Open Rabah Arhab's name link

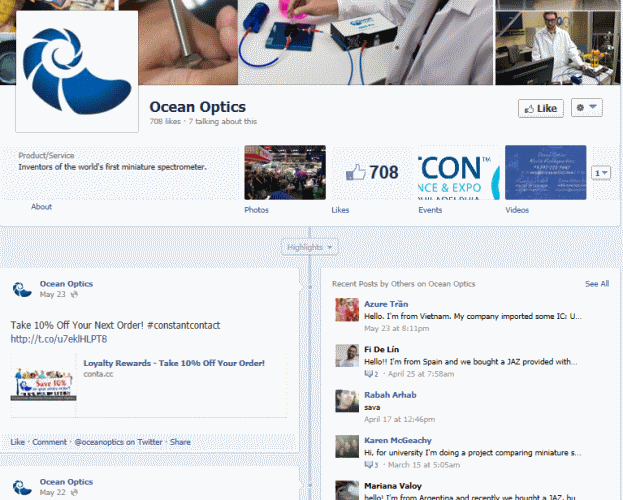(390, 395)
